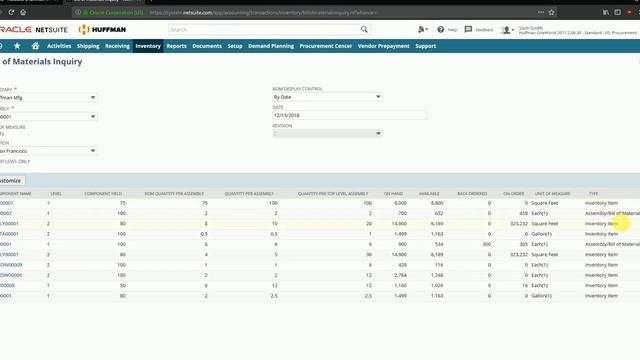Open the browser library icon
The width and height of the screenshot is (640, 360).
coord(606,12)
